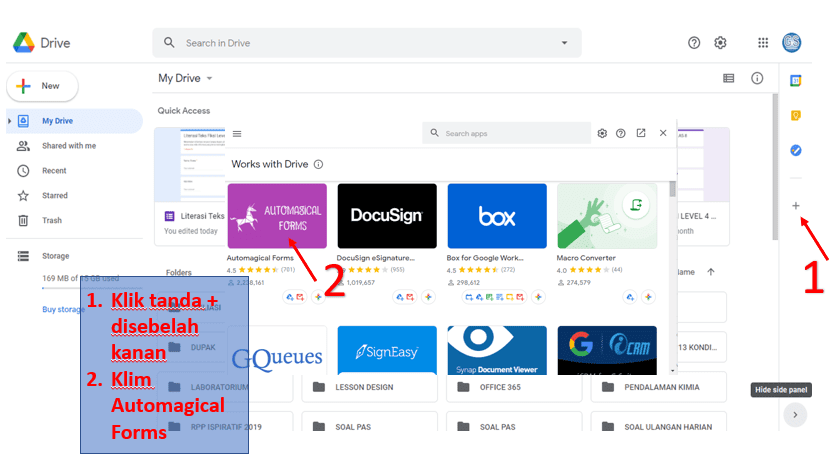This screenshot has width=834, height=468.
Task: Open SignEasy app tile
Action: point(387,351)
